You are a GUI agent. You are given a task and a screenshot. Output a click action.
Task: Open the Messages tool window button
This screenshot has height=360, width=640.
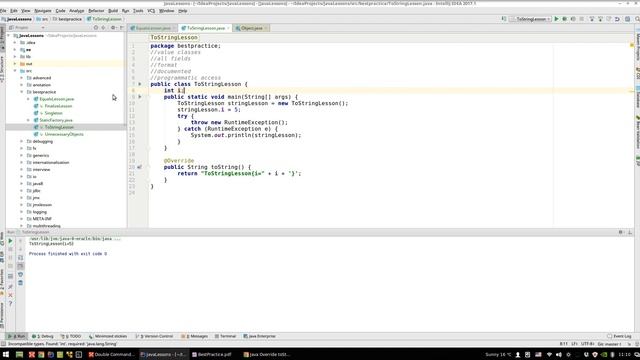click(195, 336)
